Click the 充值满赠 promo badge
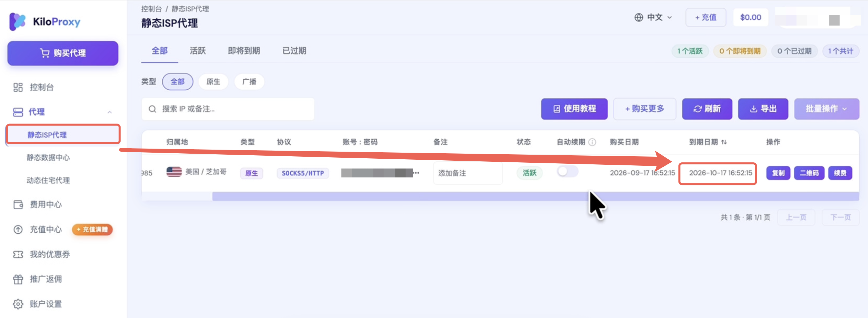The height and width of the screenshot is (318, 868). tap(92, 229)
